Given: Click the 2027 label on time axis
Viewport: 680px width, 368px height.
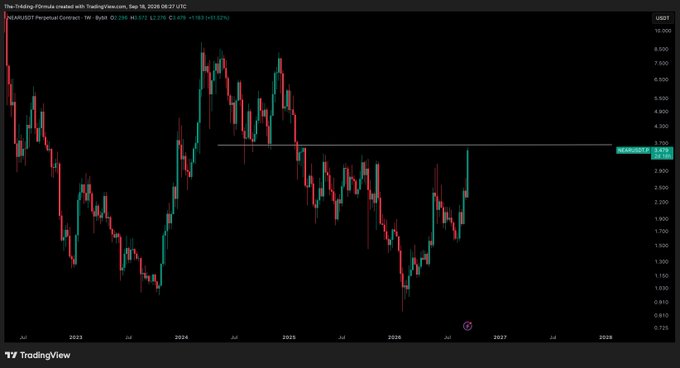Looking at the screenshot, I should (500, 337).
